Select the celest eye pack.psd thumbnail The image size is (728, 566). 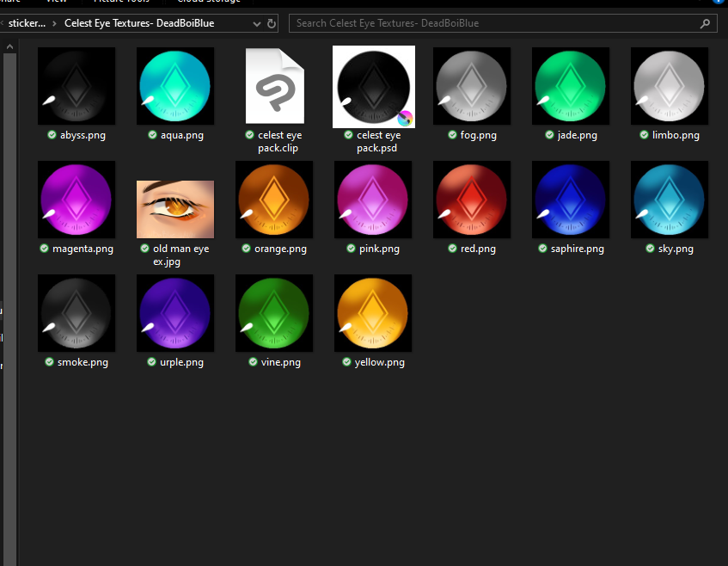(374, 86)
